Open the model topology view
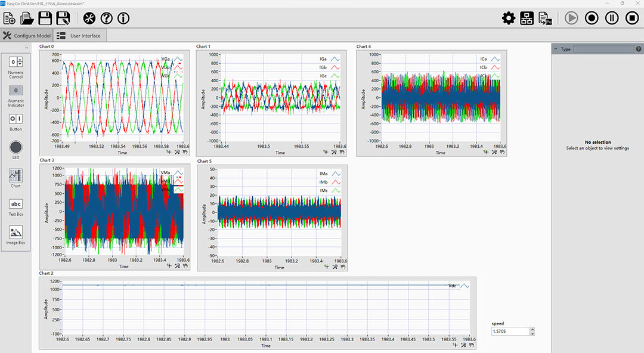 pyautogui.click(x=526, y=18)
